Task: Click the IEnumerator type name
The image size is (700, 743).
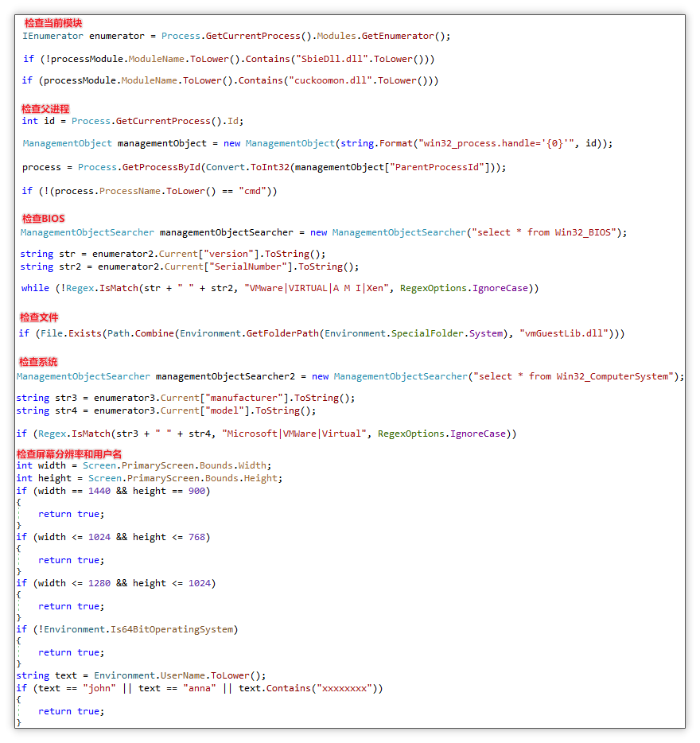Action: 52,36
